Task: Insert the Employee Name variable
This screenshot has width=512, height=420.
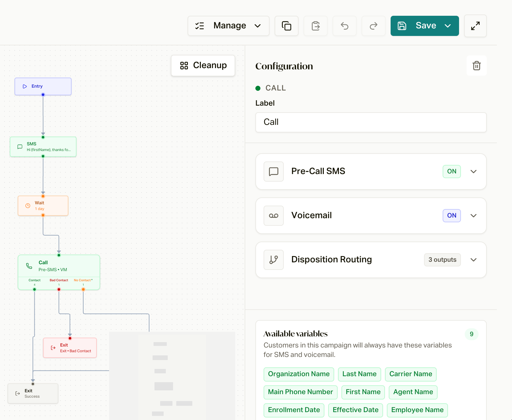Action: click(417, 410)
